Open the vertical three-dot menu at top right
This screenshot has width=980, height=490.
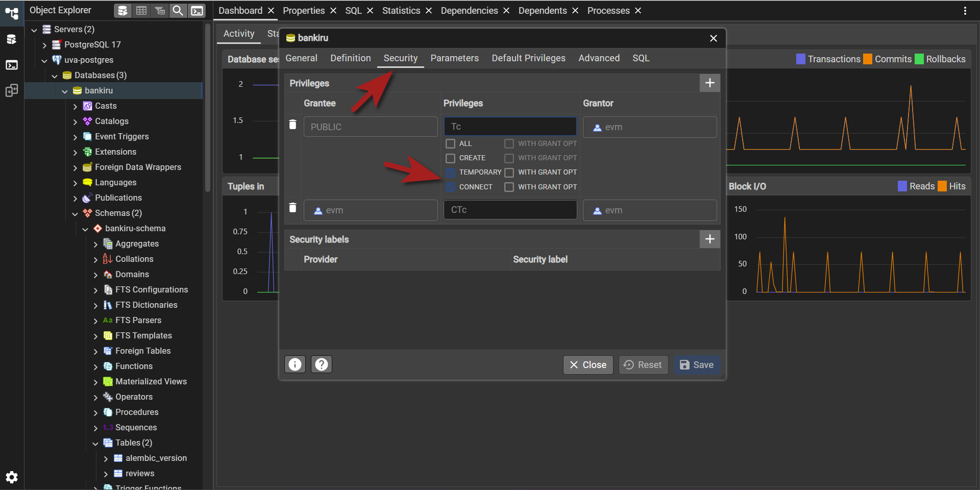point(965,11)
